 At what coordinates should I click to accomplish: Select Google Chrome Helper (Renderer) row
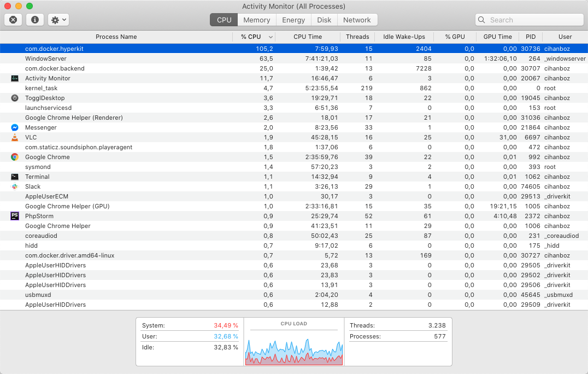[294, 118]
